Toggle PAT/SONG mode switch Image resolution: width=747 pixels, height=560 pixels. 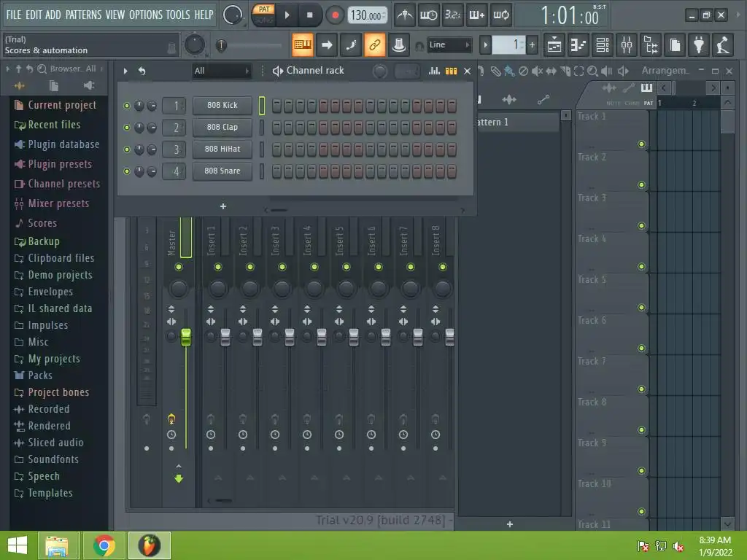(263, 15)
